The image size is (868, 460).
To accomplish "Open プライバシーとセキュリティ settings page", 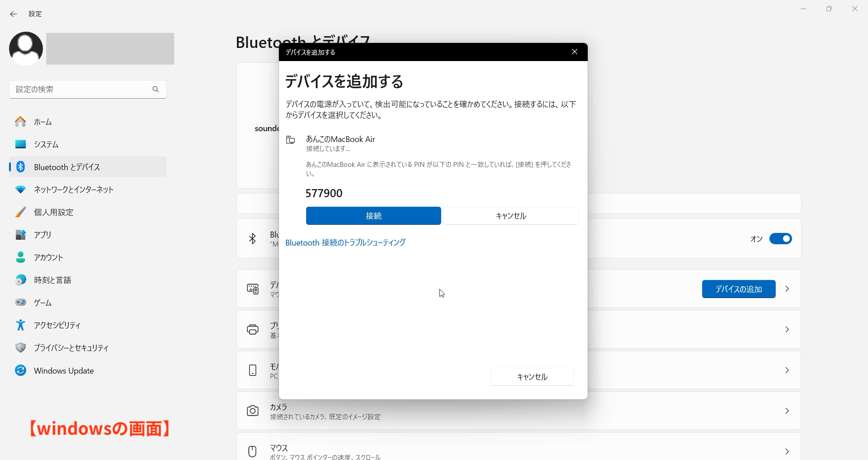I will 88,348.
